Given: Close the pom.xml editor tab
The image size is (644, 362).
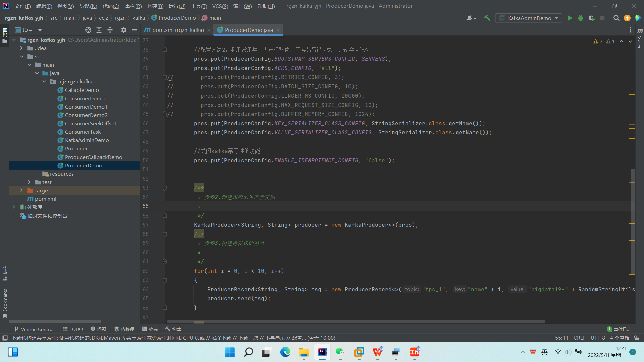Looking at the screenshot, I should pos(209,30).
